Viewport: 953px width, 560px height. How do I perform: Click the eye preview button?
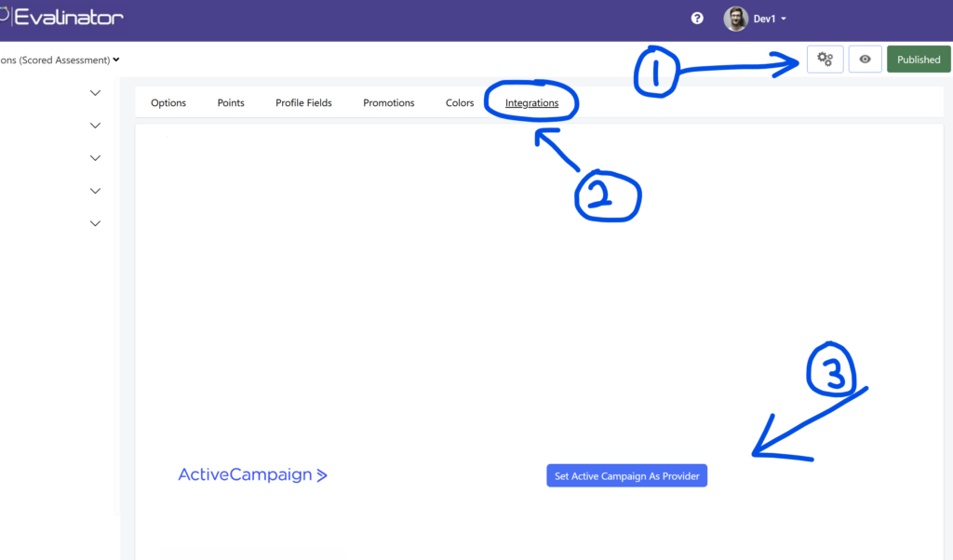point(865,59)
